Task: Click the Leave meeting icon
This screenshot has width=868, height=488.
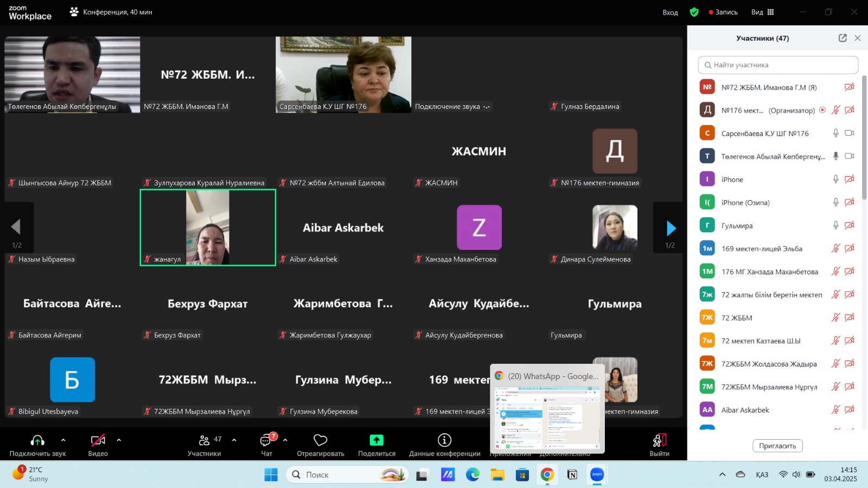Action: click(x=659, y=440)
